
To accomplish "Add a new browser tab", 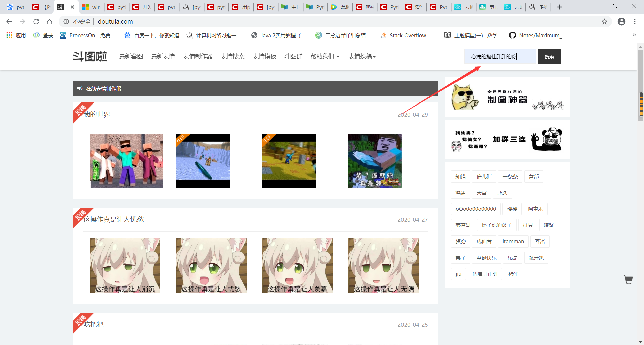I will [x=559, y=7].
